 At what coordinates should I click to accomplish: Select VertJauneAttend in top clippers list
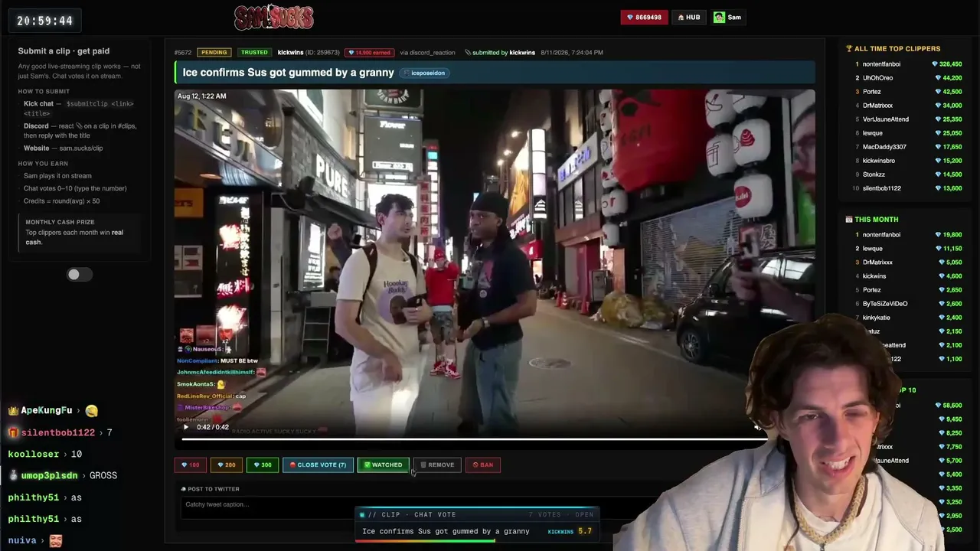coord(886,119)
